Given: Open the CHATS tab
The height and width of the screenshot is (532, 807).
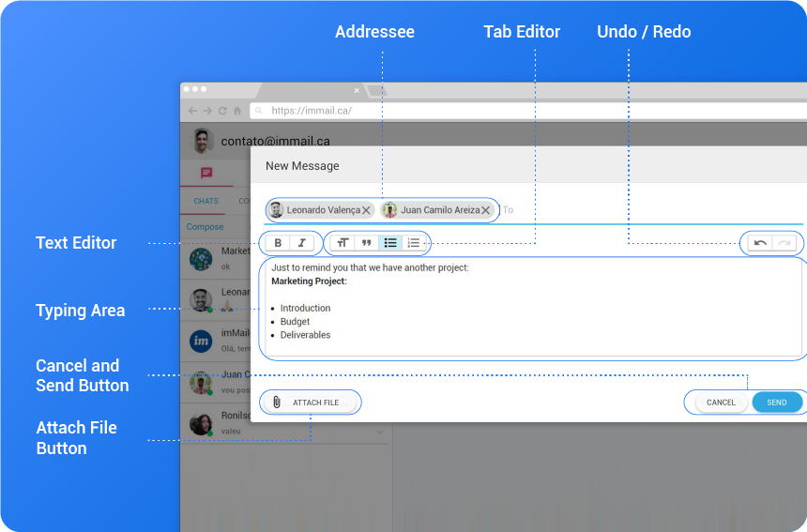Looking at the screenshot, I should 206,201.
